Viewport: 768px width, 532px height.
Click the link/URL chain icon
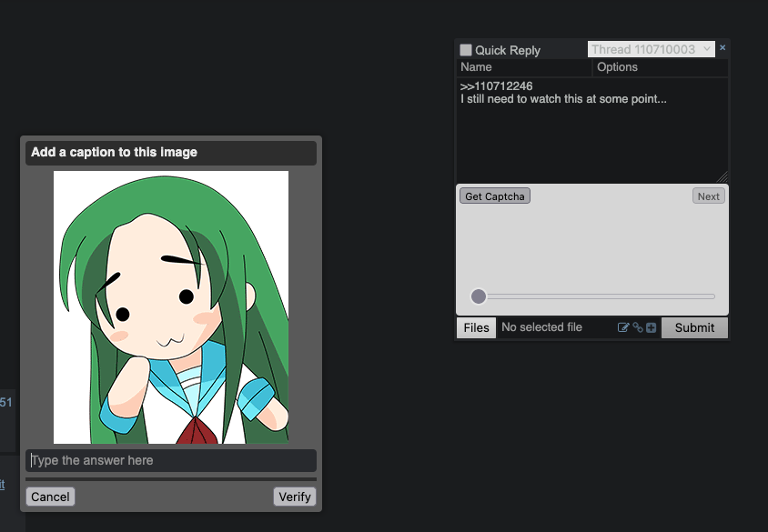[x=637, y=327]
